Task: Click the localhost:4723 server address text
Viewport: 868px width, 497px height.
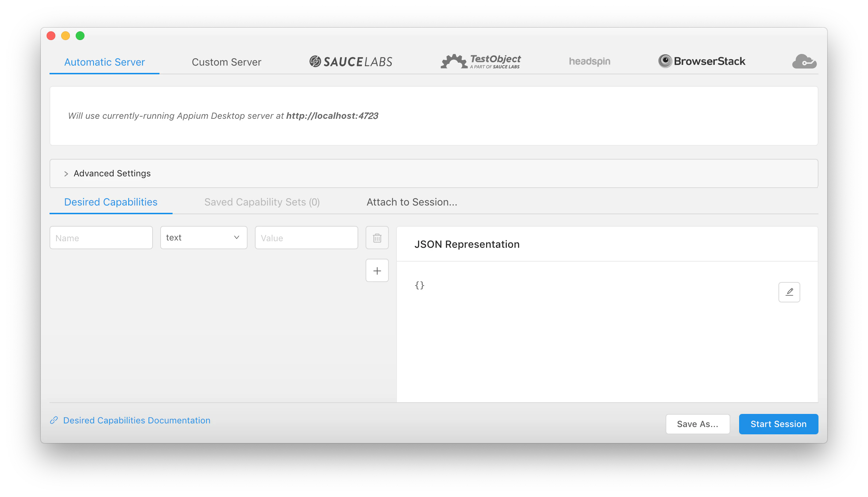Action: (x=332, y=116)
